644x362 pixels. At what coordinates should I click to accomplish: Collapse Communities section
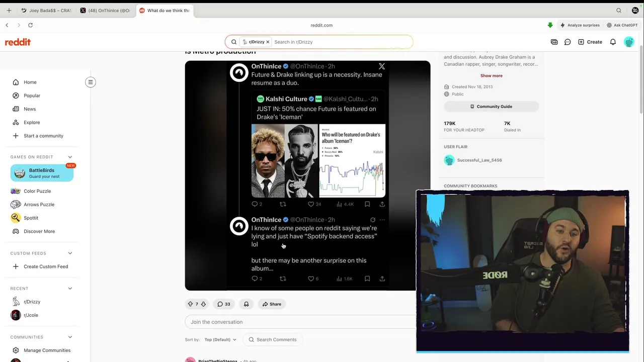[x=70, y=337]
